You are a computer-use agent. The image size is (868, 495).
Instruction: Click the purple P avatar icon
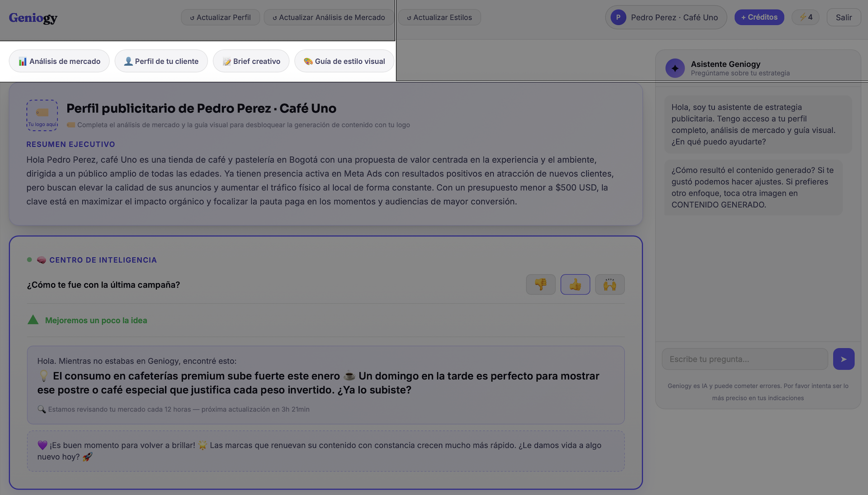click(x=618, y=18)
